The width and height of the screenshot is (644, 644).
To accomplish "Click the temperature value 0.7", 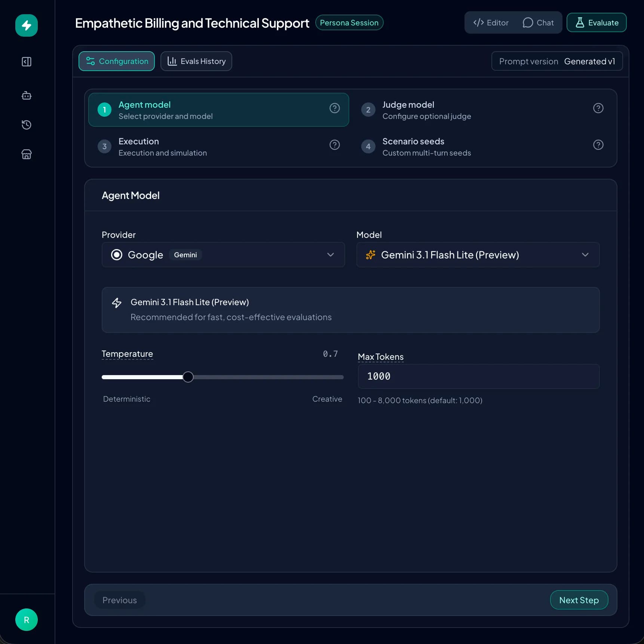I will [331, 354].
